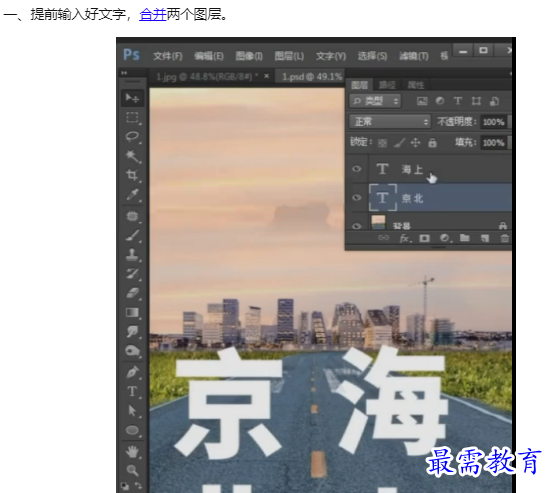Click the link layers chain icon
The height and width of the screenshot is (493, 550).
(x=383, y=238)
